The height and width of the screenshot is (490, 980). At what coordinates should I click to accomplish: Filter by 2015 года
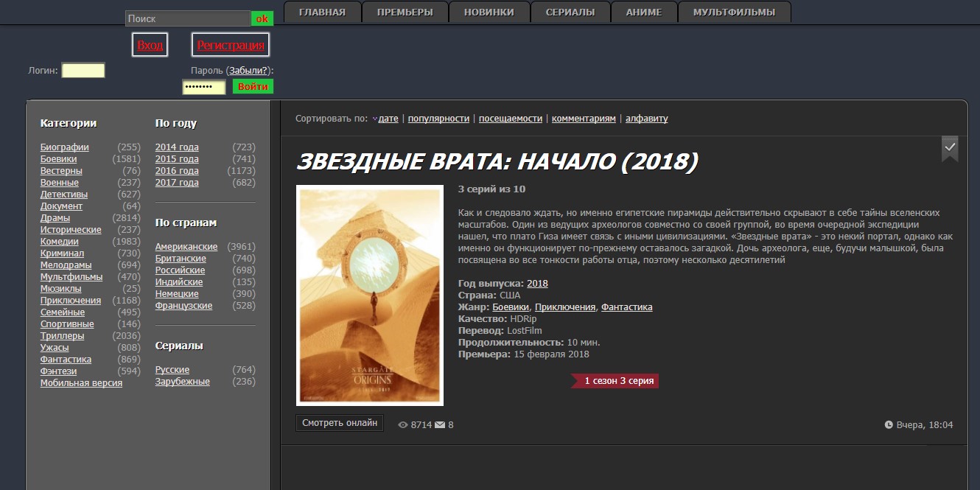coord(177,159)
